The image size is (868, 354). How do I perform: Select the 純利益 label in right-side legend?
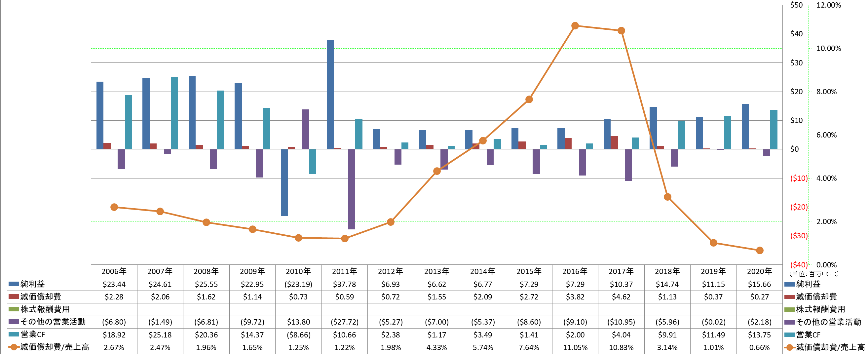click(808, 284)
